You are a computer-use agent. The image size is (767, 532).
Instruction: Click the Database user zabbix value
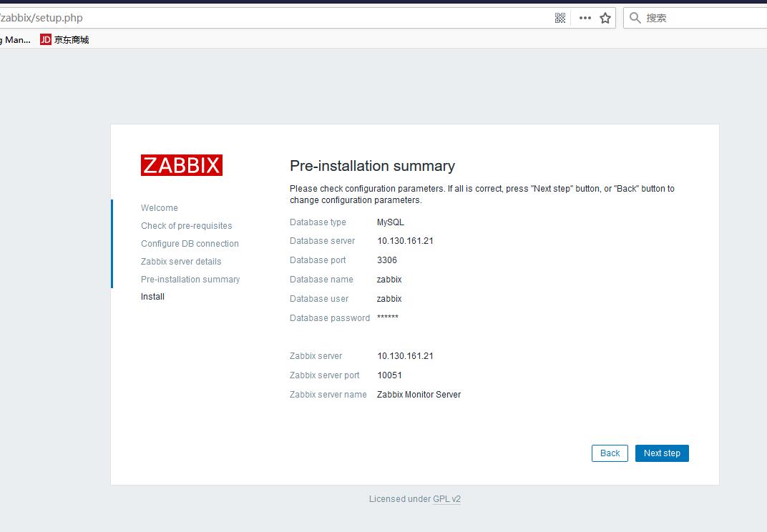389,299
